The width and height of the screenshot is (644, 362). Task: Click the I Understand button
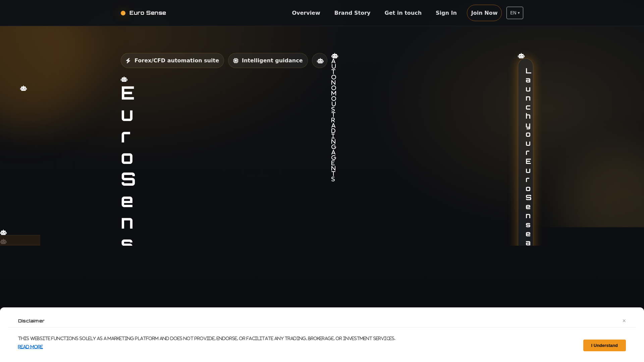point(604,345)
